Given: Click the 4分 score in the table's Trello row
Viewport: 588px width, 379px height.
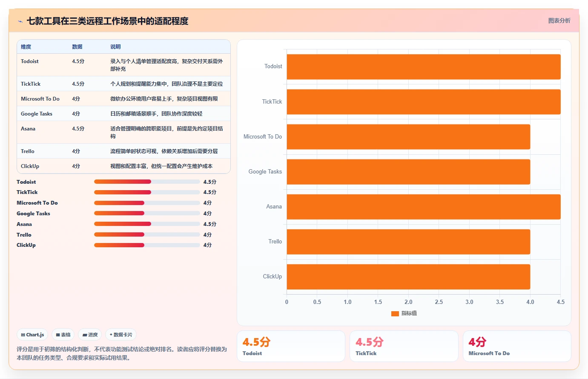Looking at the screenshot, I should coord(76,151).
